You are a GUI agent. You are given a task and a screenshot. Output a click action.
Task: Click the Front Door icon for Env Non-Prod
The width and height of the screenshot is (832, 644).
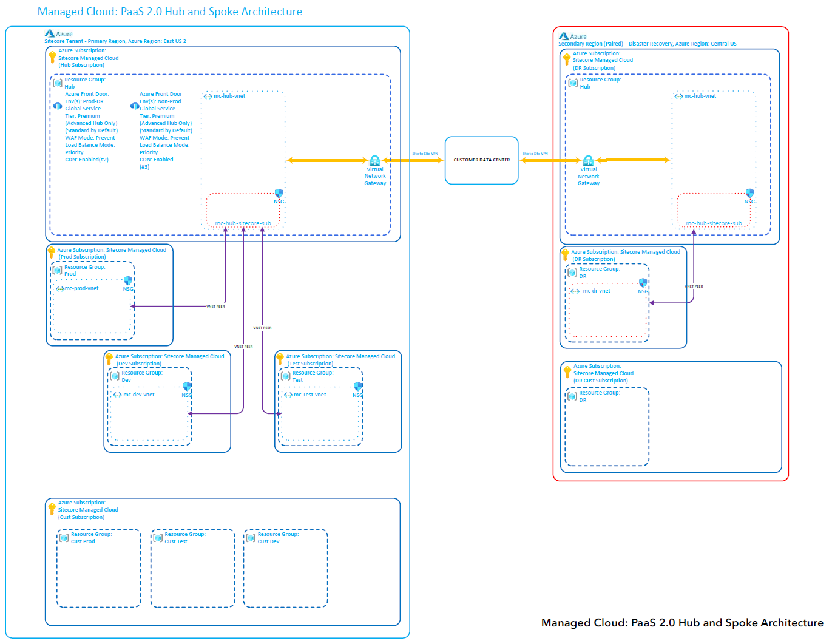pyautogui.click(x=135, y=106)
